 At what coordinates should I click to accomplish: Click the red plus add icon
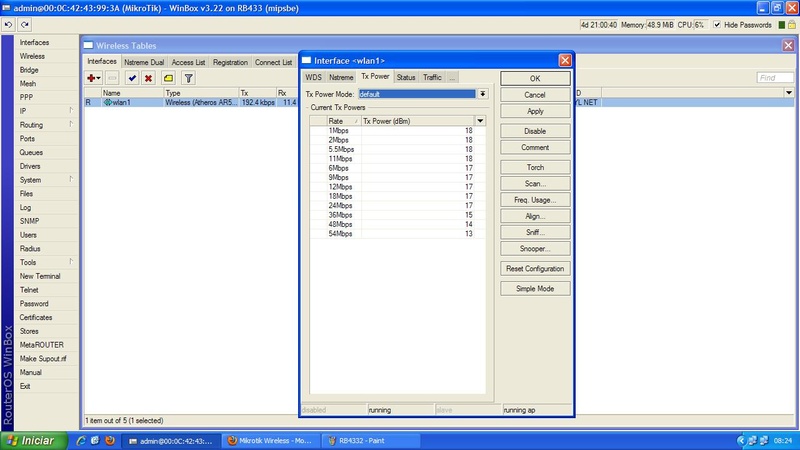94,78
